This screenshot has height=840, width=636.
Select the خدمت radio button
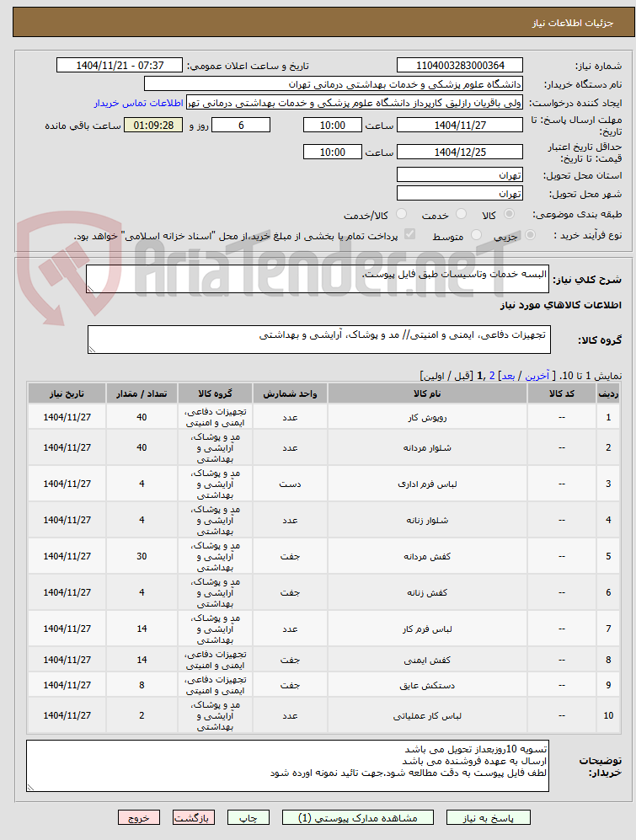pos(461,214)
